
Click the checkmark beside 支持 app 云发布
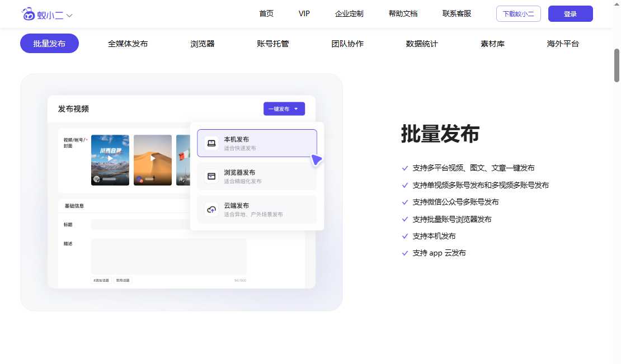[404, 253]
